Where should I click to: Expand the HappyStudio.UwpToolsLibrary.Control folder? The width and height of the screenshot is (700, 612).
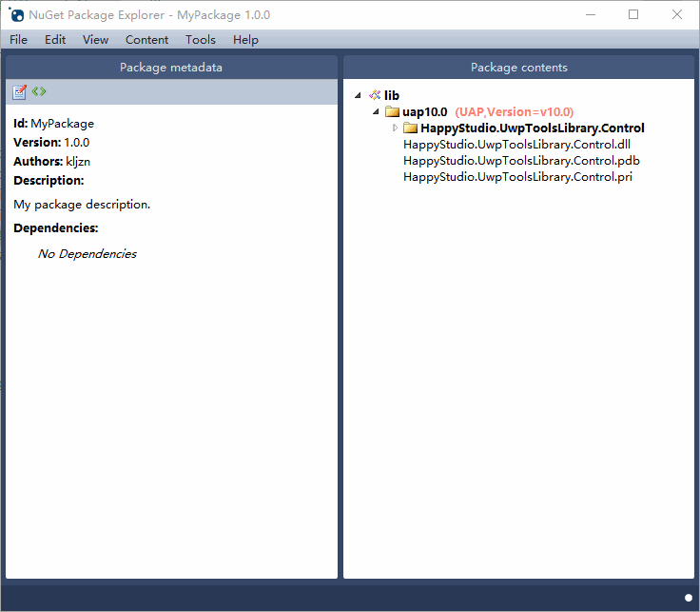coord(395,128)
